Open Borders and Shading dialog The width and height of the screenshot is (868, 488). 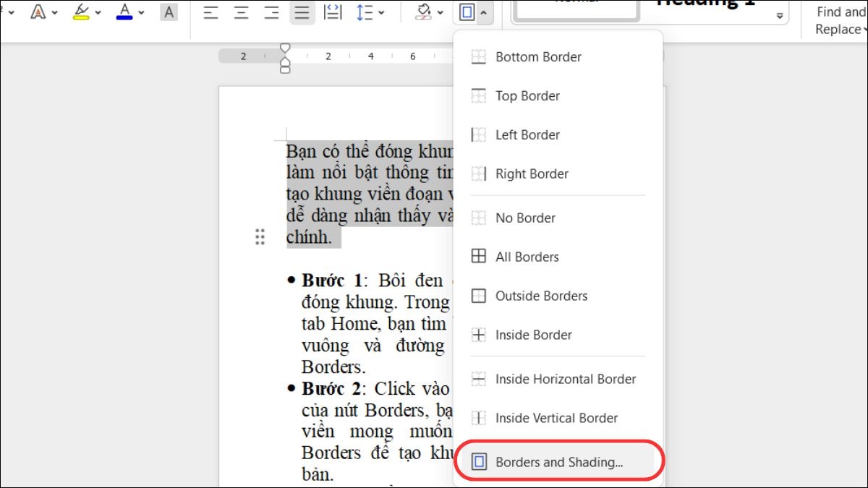[558, 463]
